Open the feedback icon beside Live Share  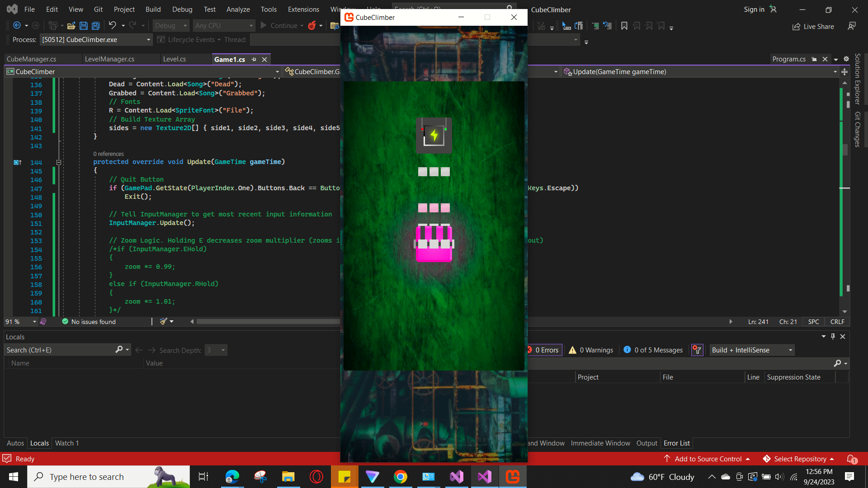852,26
